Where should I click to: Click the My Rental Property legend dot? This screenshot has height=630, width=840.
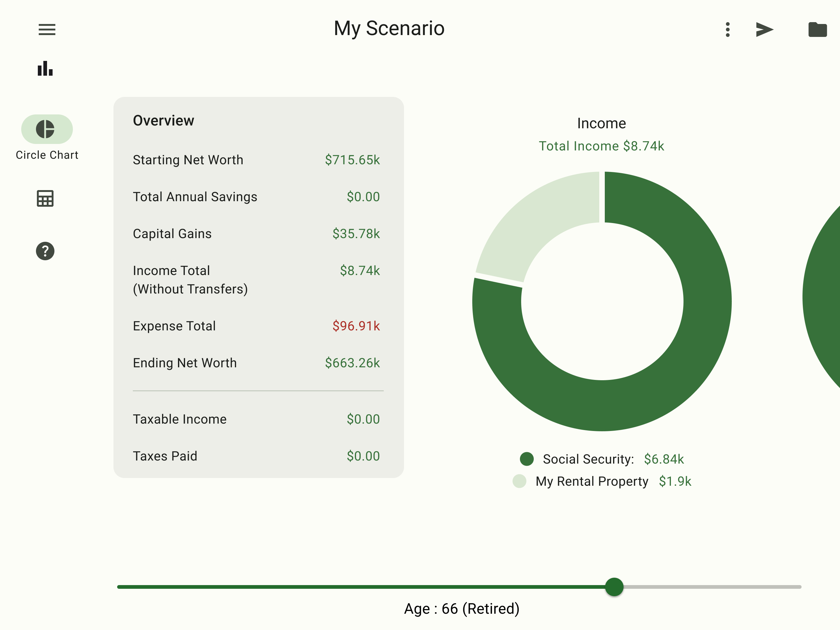click(519, 481)
